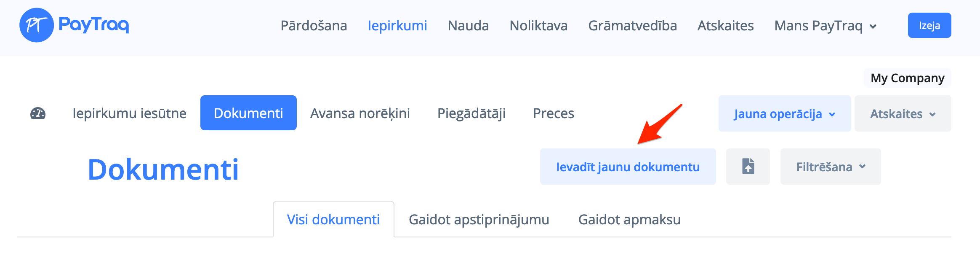Expand the Atskaites dropdown button
This screenshot has height=253, width=980.
pyautogui.click(x=903, y=114)
